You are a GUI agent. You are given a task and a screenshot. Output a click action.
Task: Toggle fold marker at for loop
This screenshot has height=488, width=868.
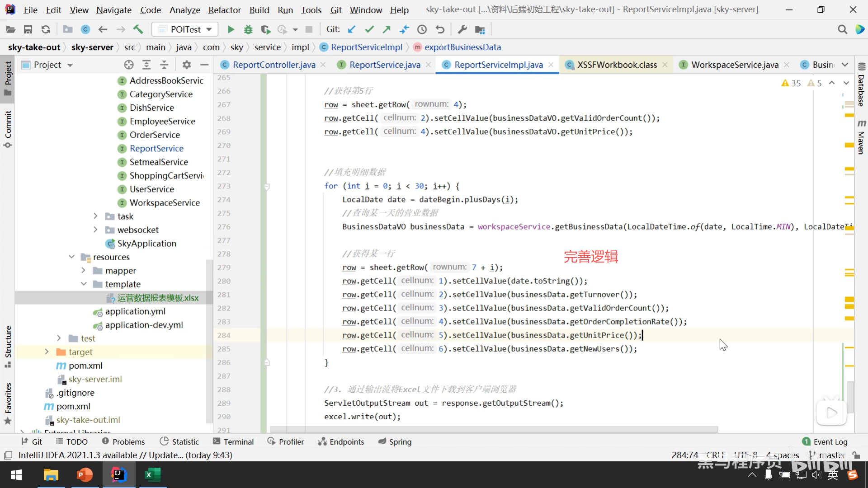267,186
